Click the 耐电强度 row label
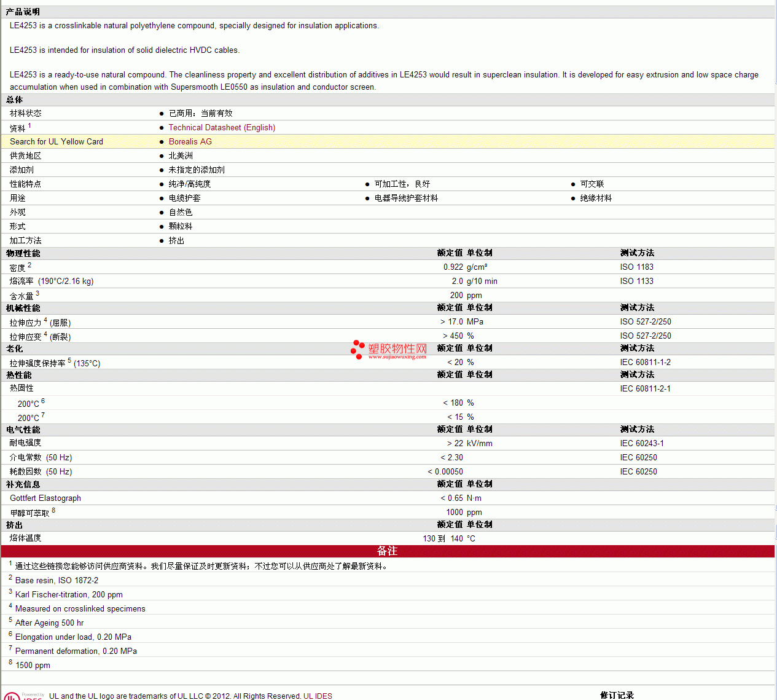777x700 pixels. pos(26,443)
